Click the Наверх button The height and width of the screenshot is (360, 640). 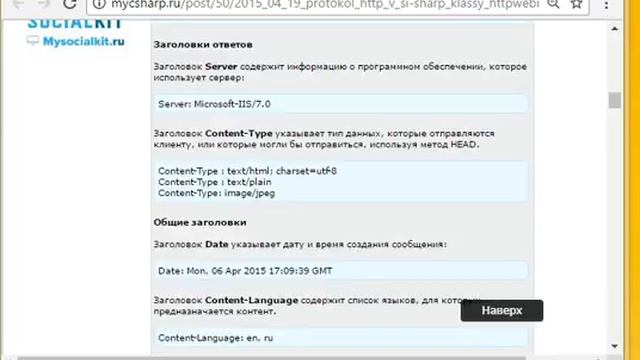tap(502, 311)
